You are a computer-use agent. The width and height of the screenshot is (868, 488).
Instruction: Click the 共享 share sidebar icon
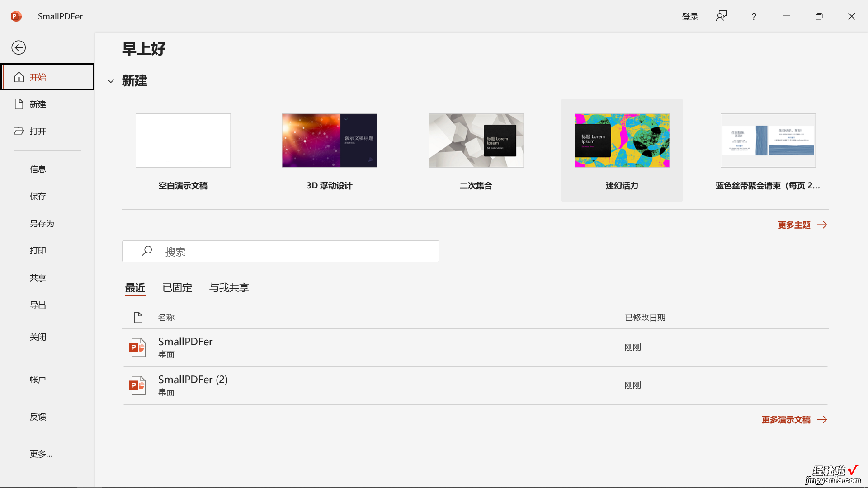click(38, 277)
